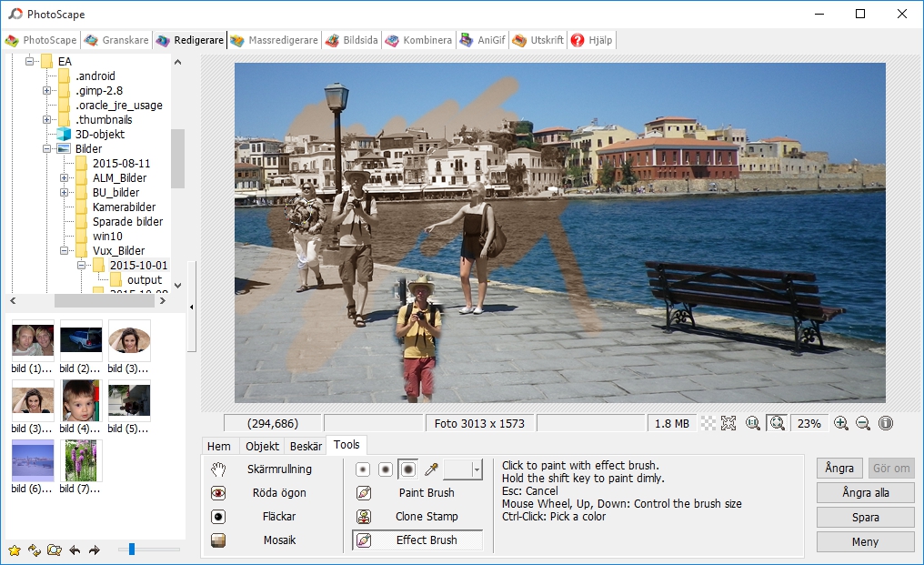This screenshot has width=924, height=565.
Task: Switch to the Objekt editor tab
Action: [x=262, y=447]
